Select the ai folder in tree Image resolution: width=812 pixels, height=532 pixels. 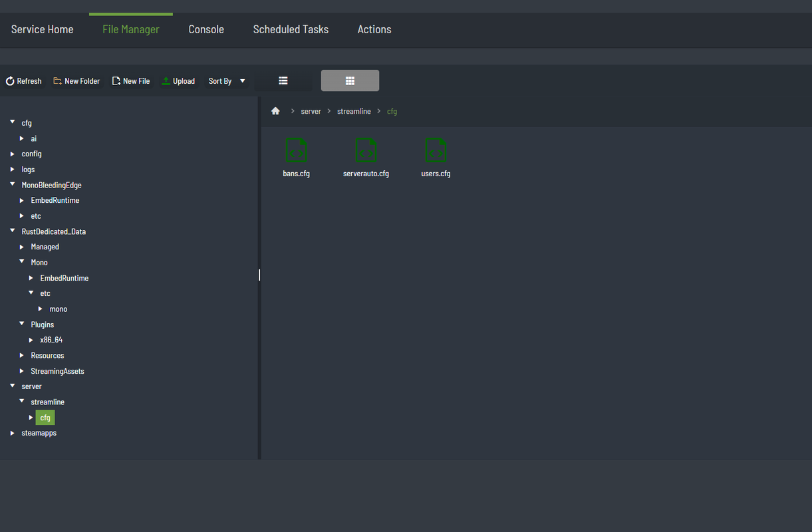34,138
